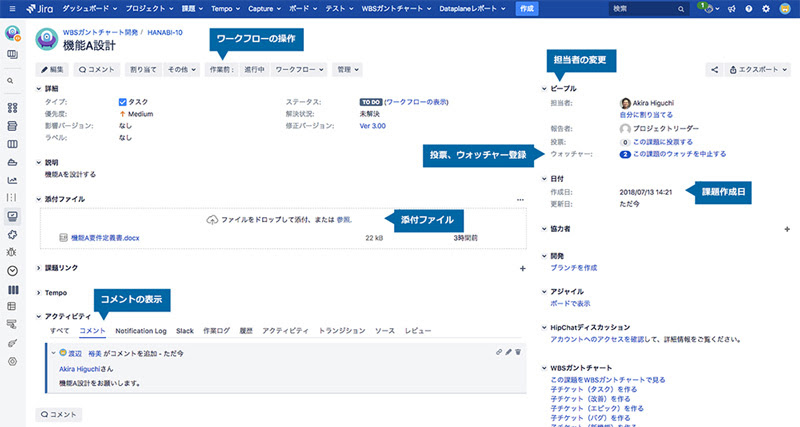
Task: Click the share icon next to Export
Action: click(x=714, y=70)
